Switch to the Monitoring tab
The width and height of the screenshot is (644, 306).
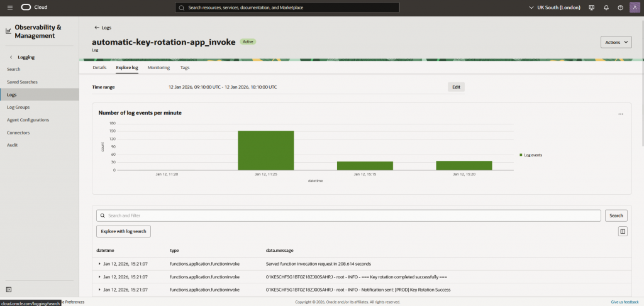click(x=158, y=67)
